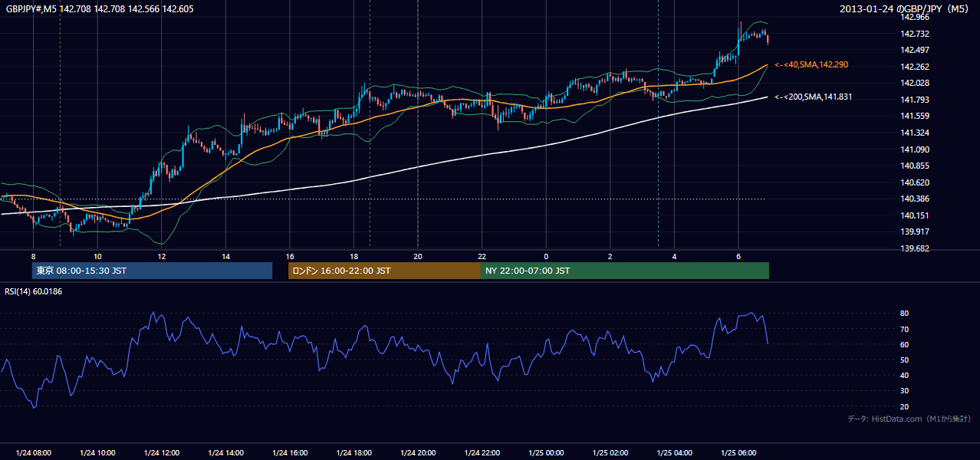Click the 1/24 16:00 date label
Screen dimensions: 980x460
pos(290,453)
